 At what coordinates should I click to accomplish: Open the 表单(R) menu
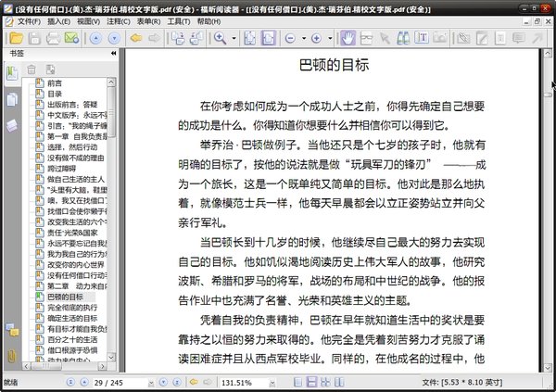coord(148,21)
